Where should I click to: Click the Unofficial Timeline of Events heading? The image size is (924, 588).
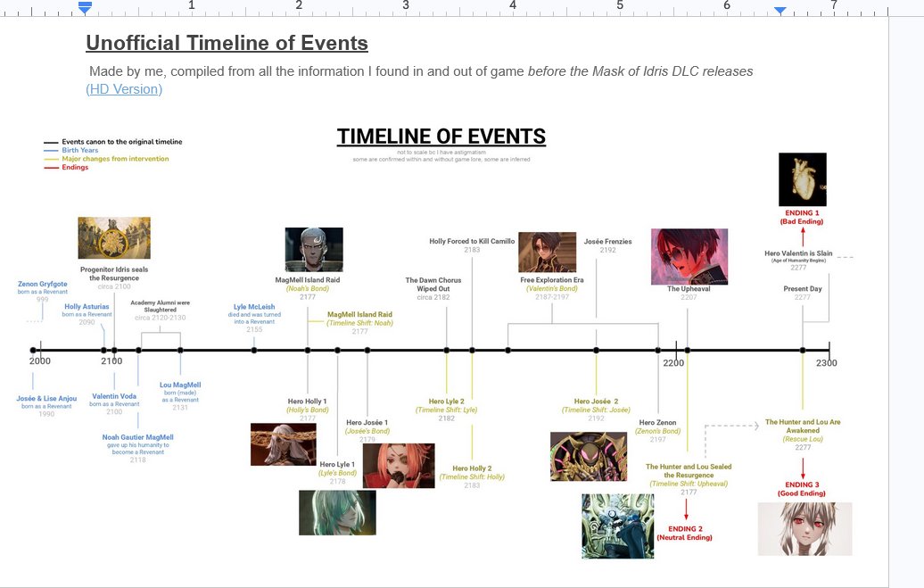pos(227,43)
